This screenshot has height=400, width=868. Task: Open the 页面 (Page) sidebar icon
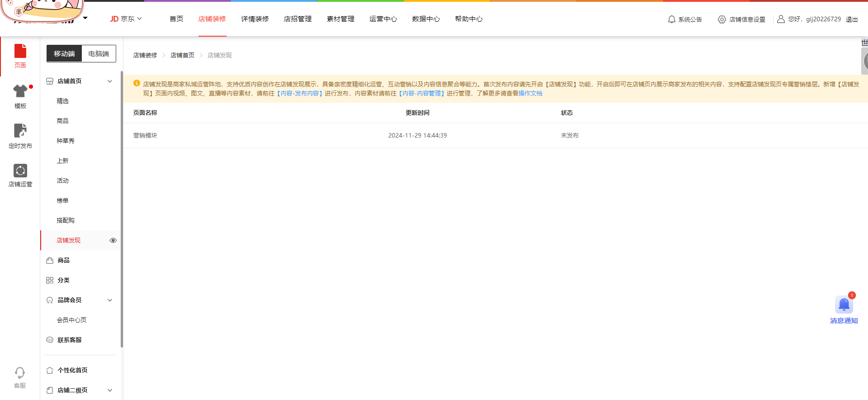pyautogui.click(x=20, y=51)
